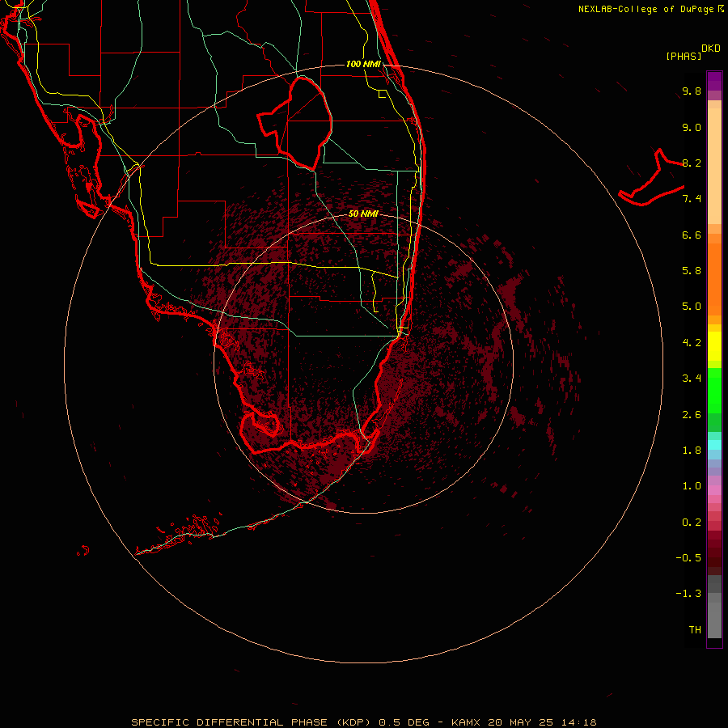Click the 1.8 value on color scale
This screenshot has height=728, width=728.
pos(692,451)
